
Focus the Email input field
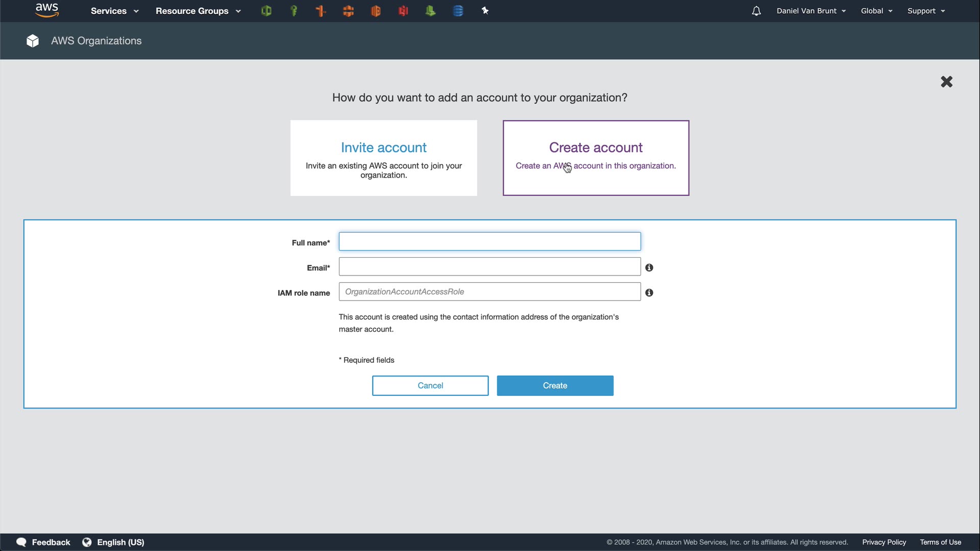pyautogui.click(x=489, y=266)
